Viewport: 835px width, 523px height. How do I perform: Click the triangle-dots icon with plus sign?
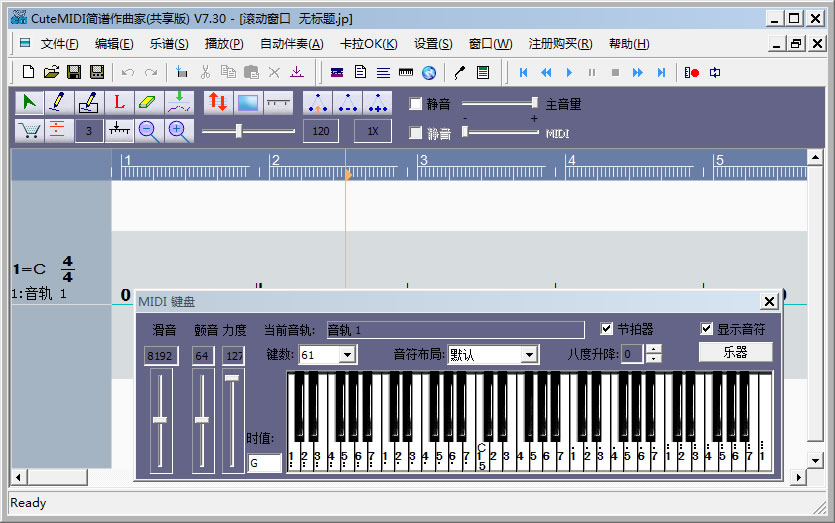378,103
